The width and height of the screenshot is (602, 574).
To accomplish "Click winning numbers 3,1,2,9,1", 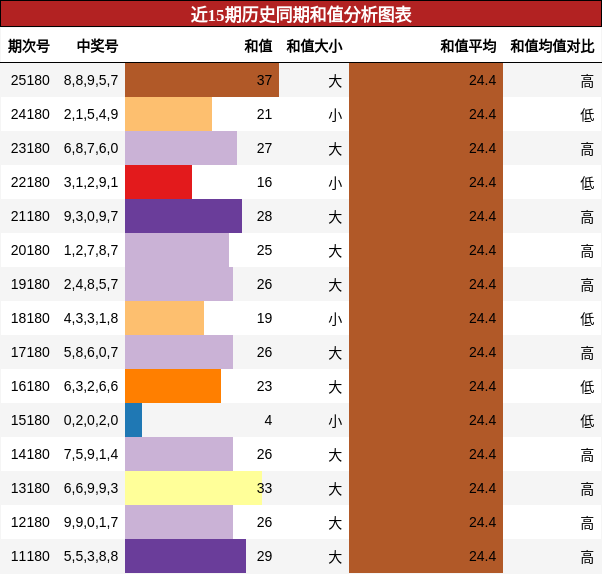I will coord(91,182).
